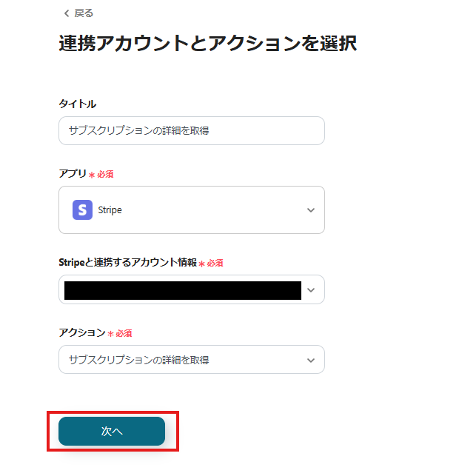The width and height of the screenshot is (459, 476).
Task: Click the chevron in the account info dropdown
Action: (311, 290)
